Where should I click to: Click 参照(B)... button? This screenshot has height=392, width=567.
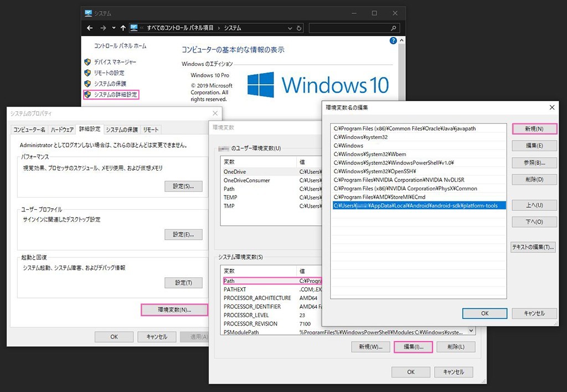(x=534, y=163)
